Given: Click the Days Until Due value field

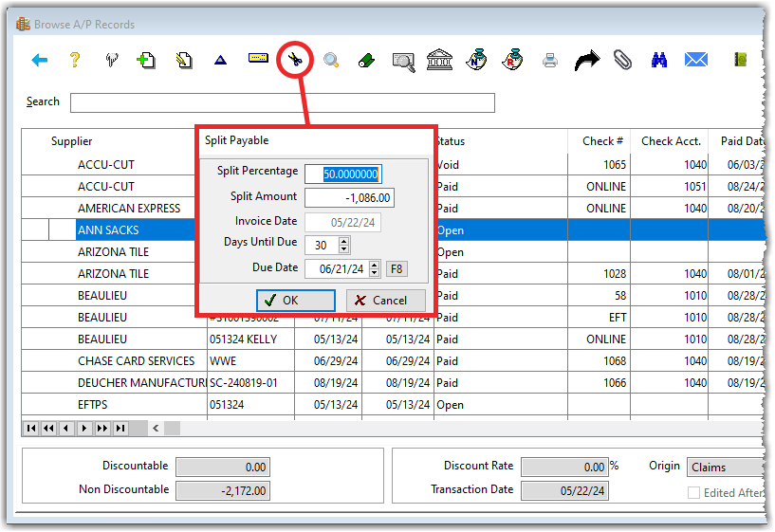Looking at the screenshot, I should (x=322, y=245).
